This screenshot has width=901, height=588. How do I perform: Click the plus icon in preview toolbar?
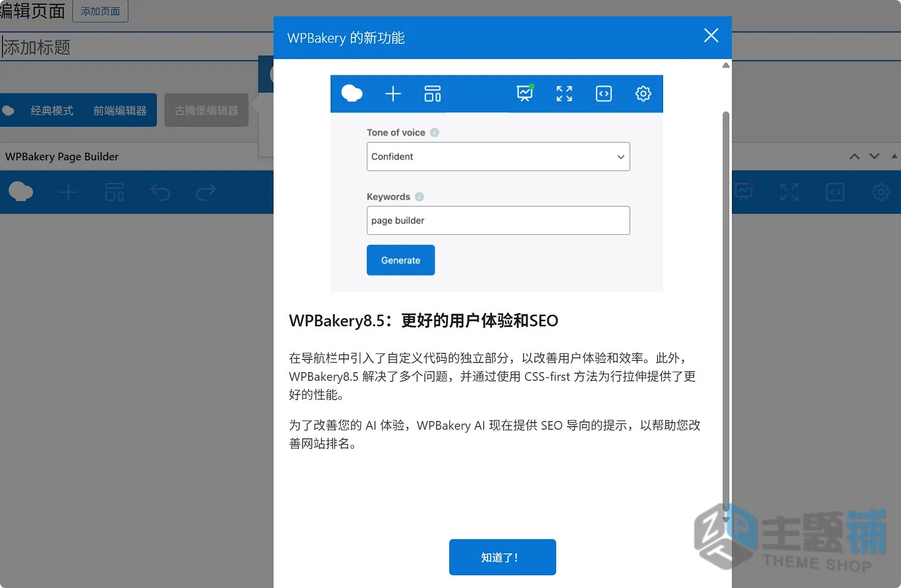tap(393, 94)
